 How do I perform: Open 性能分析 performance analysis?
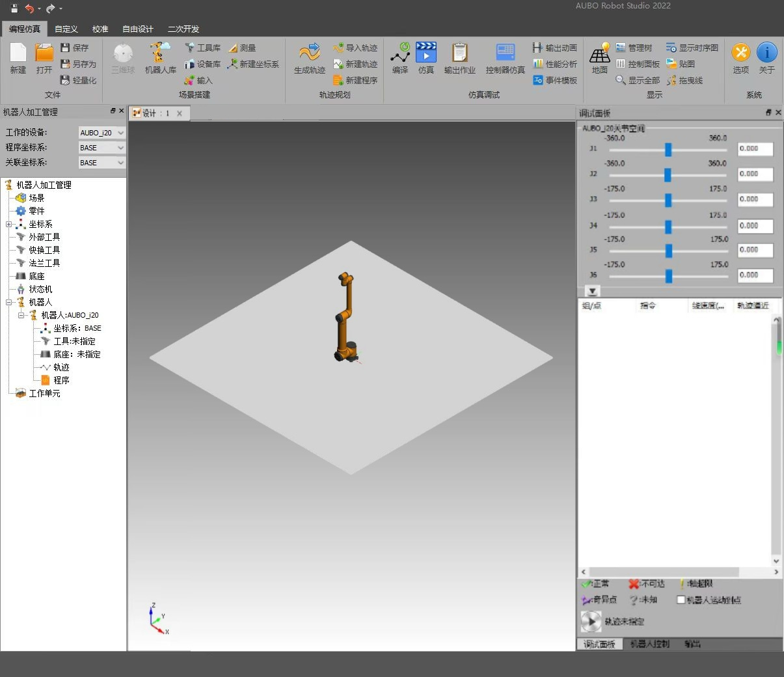[x=555, y=64]
